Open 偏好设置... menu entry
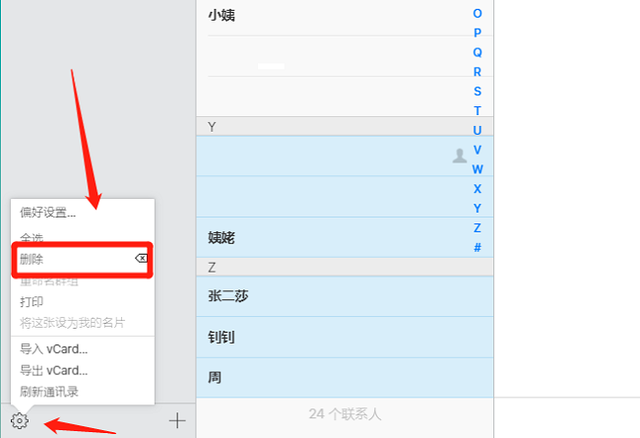The width and height of the screenshot is (640, 438). 48,212
